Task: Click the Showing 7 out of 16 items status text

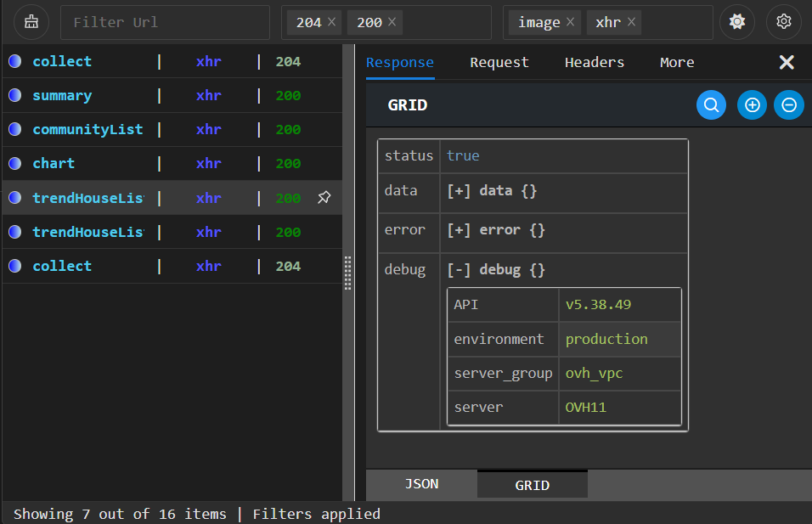Action: click(x=120, y=514)
